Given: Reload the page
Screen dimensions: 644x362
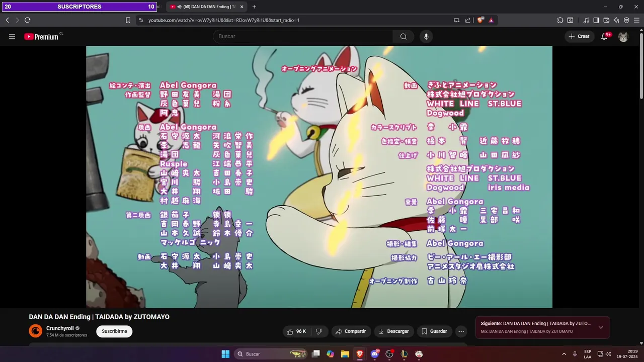Looking at the screenshot, I should pos(27,20).
